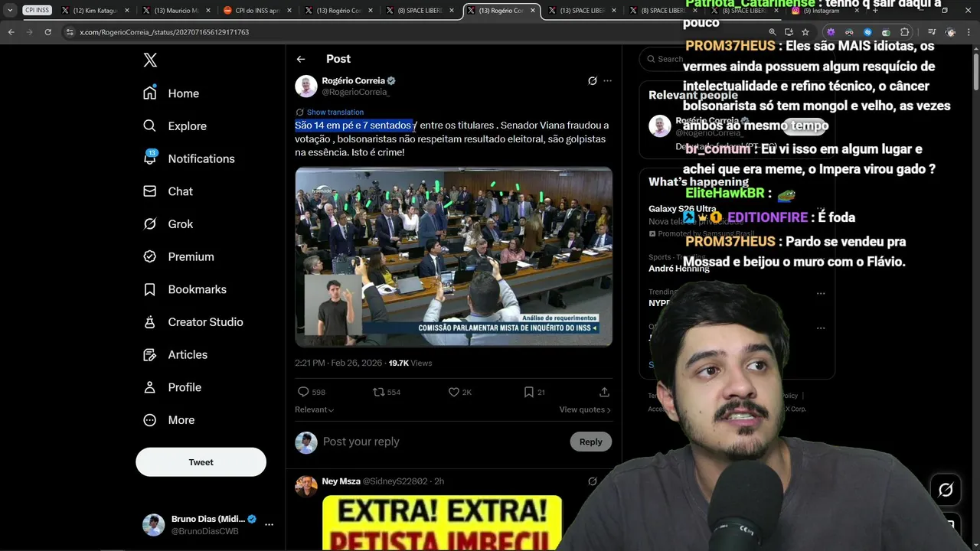
Task: Go to Home in X sidebar
Action: click(x=171, y=93)
